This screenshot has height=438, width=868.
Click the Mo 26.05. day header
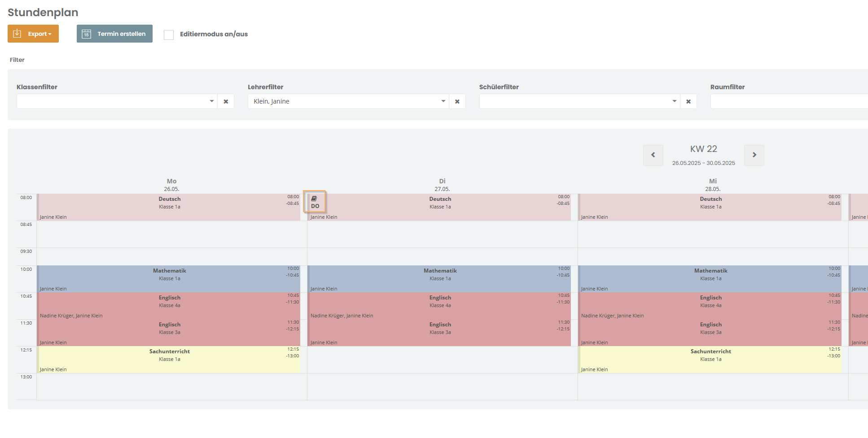(x=171, y=185)
